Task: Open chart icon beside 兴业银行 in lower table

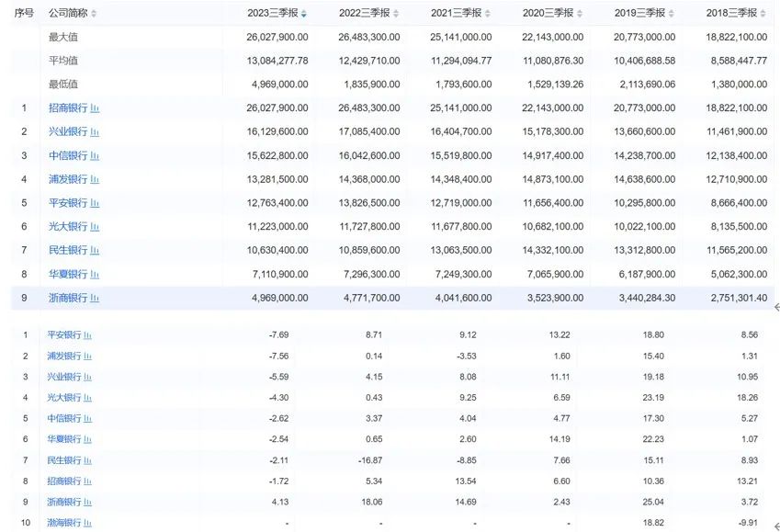Action: click(88, 378)
